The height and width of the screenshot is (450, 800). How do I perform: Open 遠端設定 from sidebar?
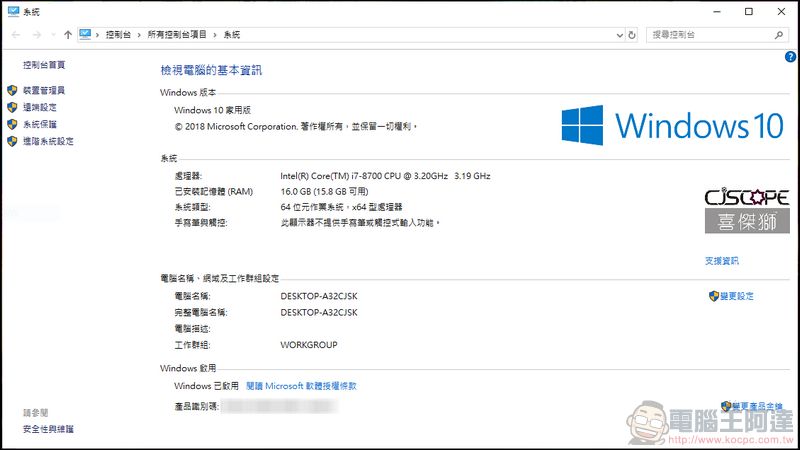(x=40, y=107)
